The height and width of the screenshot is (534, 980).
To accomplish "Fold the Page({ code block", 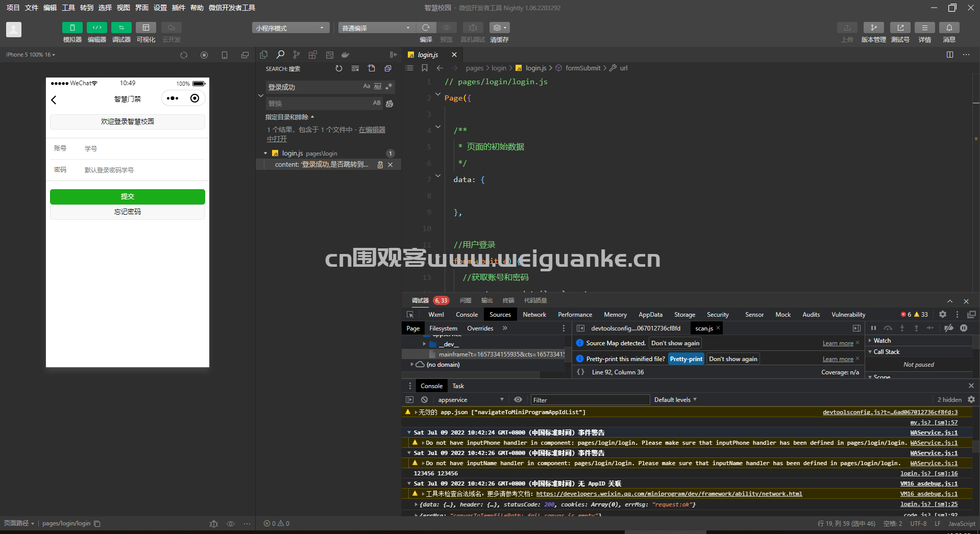I will (438, 94).
